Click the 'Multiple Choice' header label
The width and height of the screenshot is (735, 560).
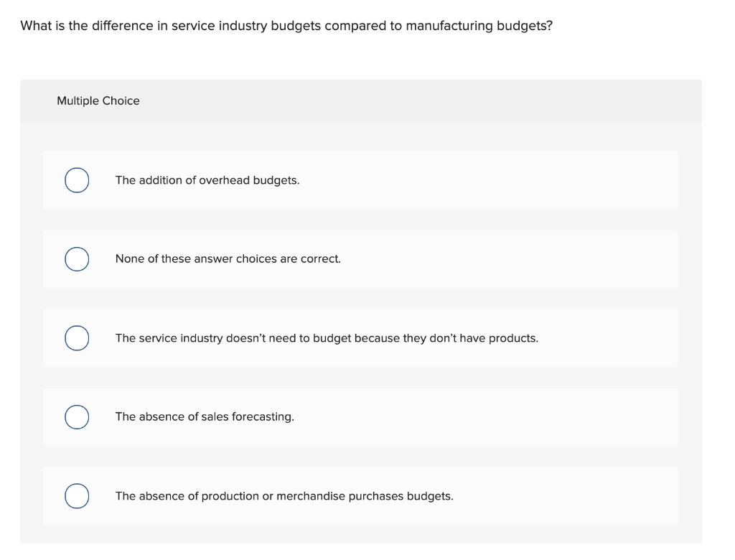(98, 101)
